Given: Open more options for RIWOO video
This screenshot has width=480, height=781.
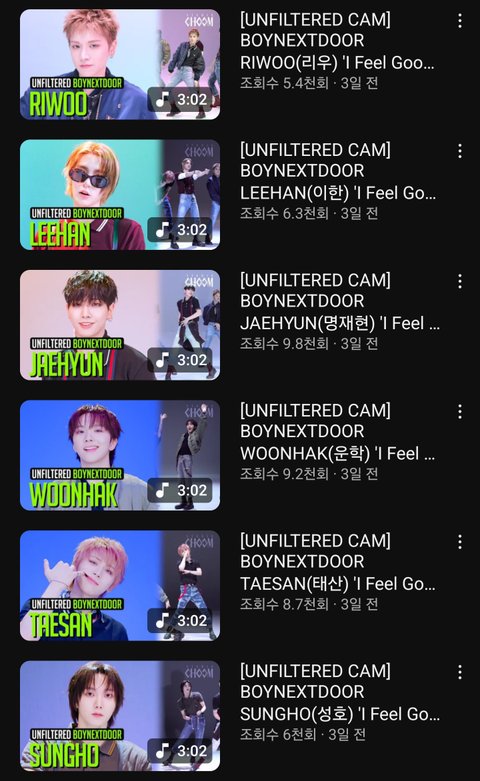Looking at the screenshot, I should tap(460, 21).
